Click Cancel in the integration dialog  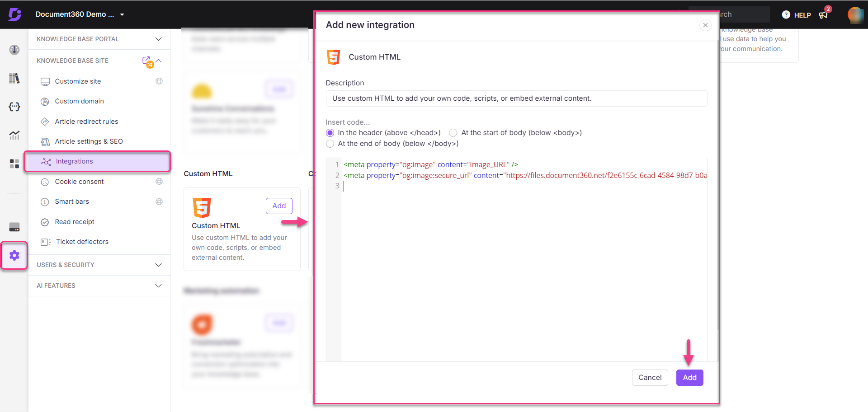650,378
